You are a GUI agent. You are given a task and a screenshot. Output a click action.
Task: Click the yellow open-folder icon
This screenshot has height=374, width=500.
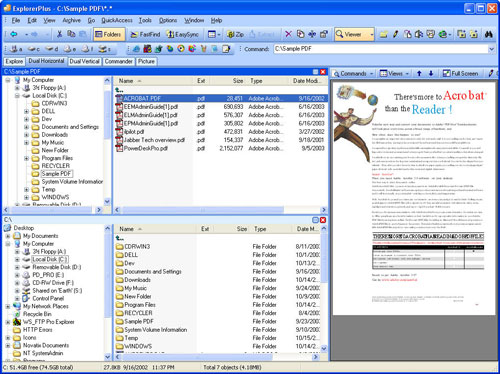(384, 34)
